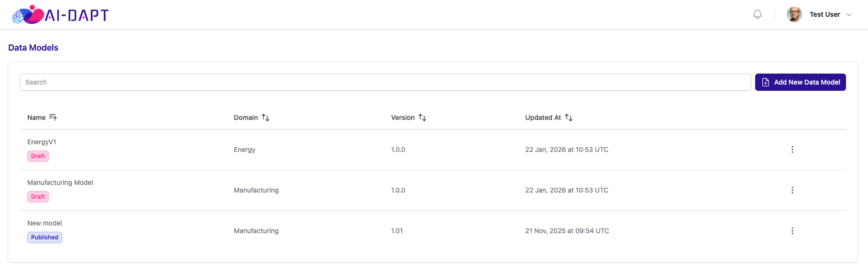Click Add New Data Model button

[x=801, y=82]
